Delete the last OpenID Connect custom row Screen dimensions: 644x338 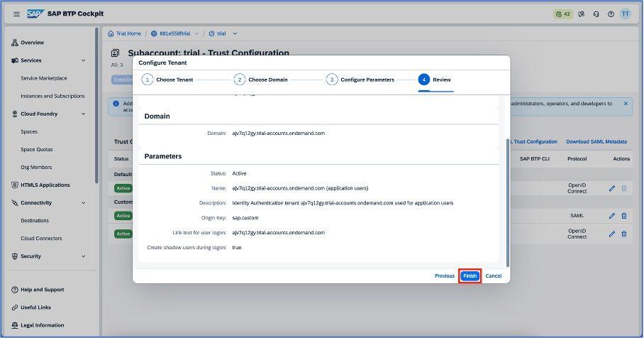pyautogui.click(x=624, y=234)
